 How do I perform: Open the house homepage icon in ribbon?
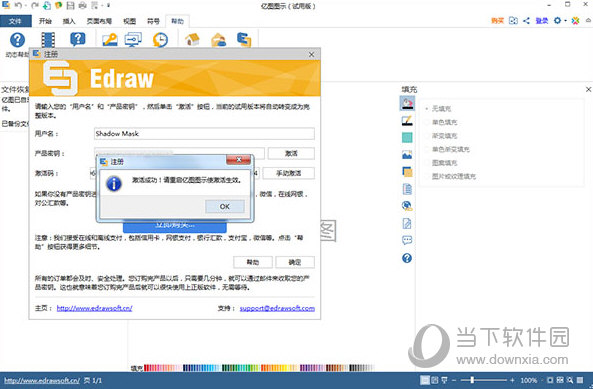(x=192, y=39)
